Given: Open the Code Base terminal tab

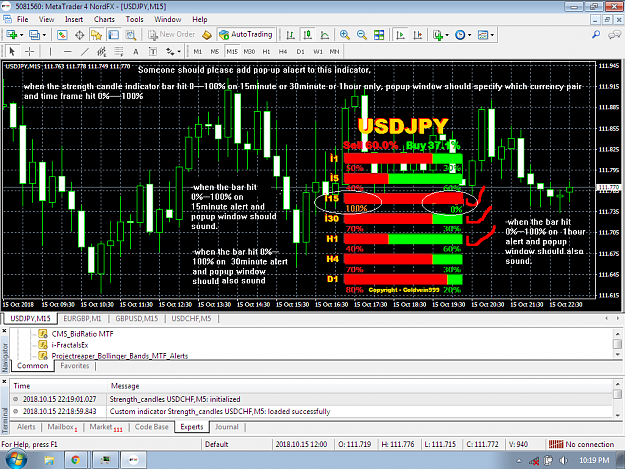Looking at the screenshot, I should (x=151, y=427).
